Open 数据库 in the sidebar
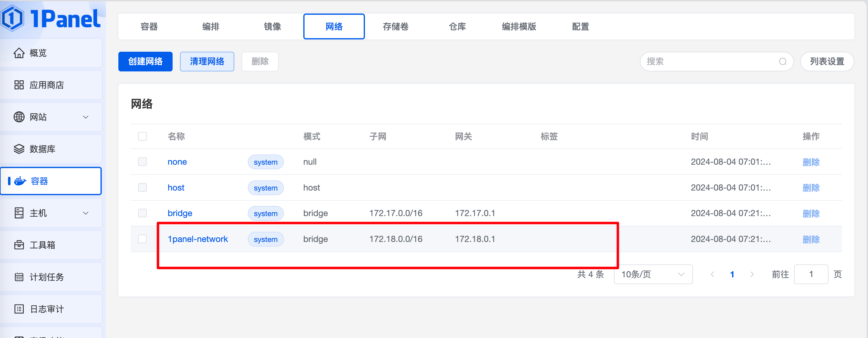The width and height of the screenshot is (868, 338). (51, 149)
